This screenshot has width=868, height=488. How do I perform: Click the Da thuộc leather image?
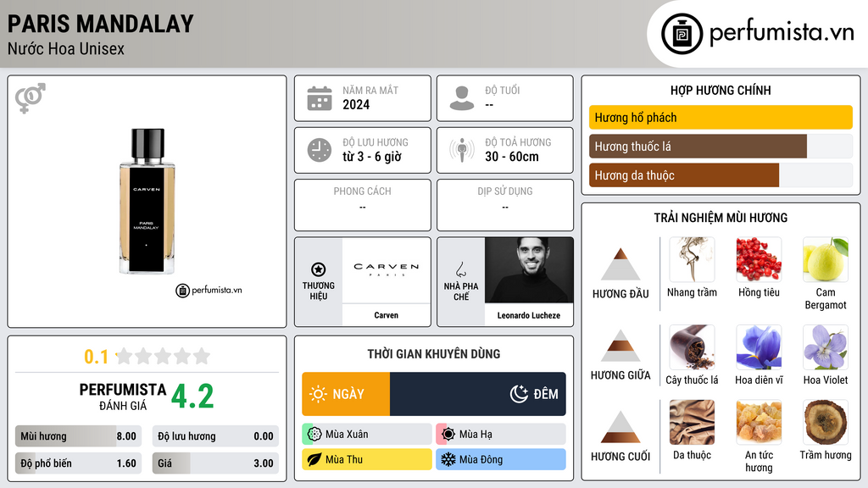click(692, 422)
